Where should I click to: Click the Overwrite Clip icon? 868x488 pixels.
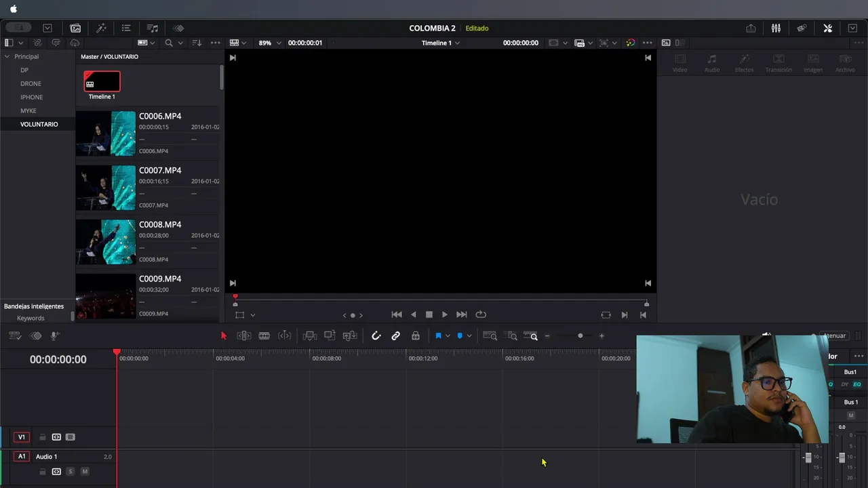click(330, 335)
